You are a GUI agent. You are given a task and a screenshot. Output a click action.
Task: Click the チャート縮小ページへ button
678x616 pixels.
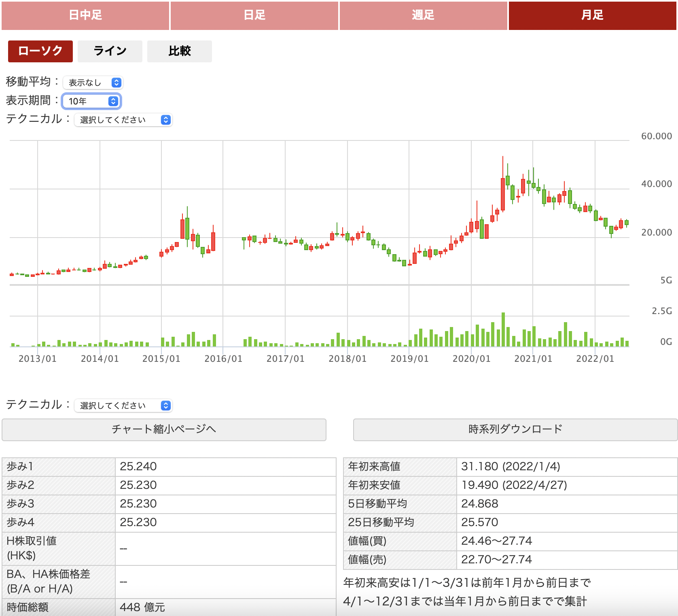(x=164, y=429)
